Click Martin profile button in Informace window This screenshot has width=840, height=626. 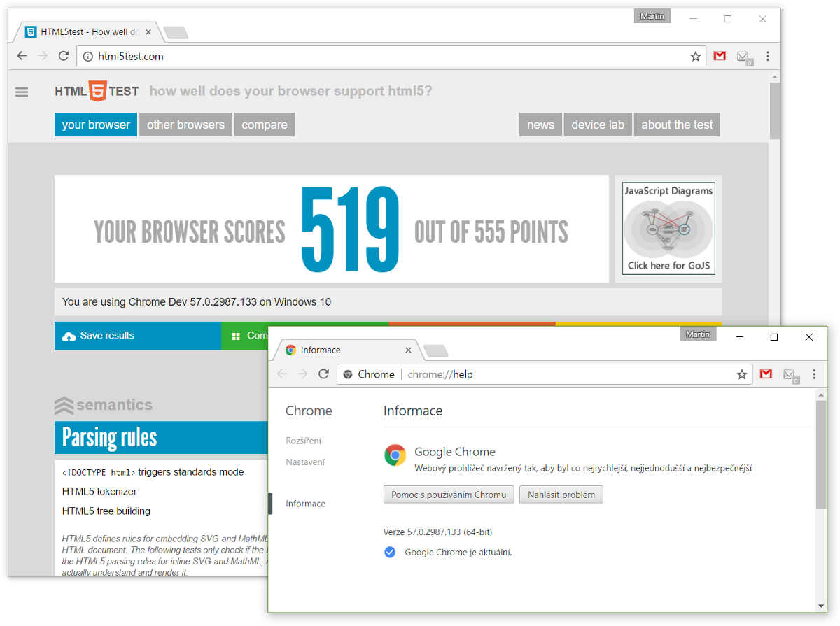pyautogui.click(x=698, y=334)
